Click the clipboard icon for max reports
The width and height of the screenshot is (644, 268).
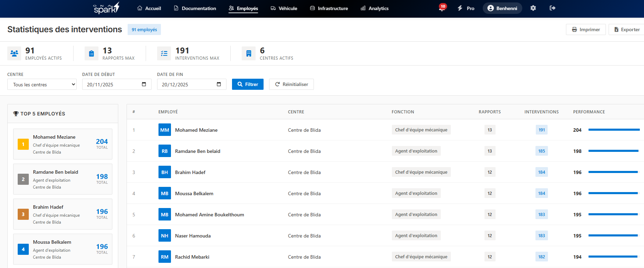point(92,53)
